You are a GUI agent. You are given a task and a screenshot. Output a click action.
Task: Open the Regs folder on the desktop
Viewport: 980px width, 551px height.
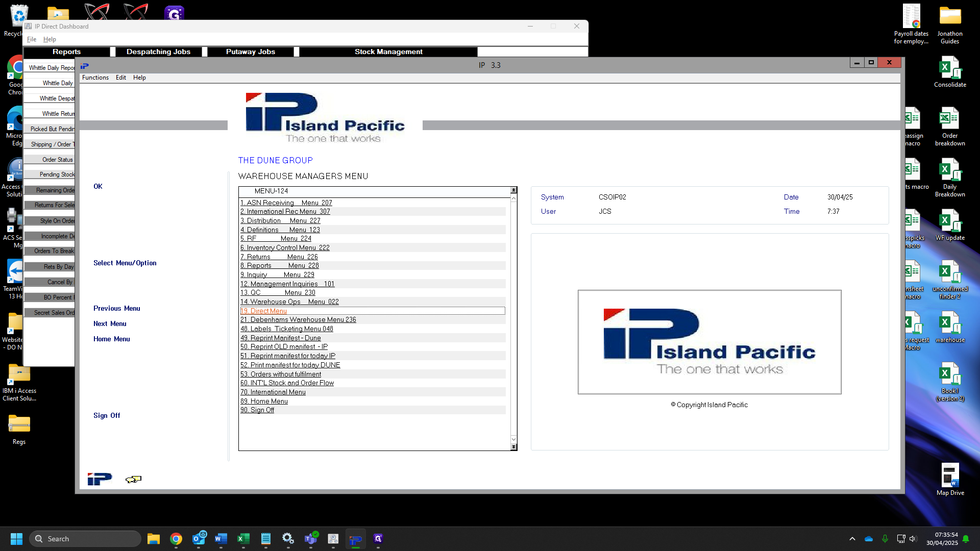point(19,429)
